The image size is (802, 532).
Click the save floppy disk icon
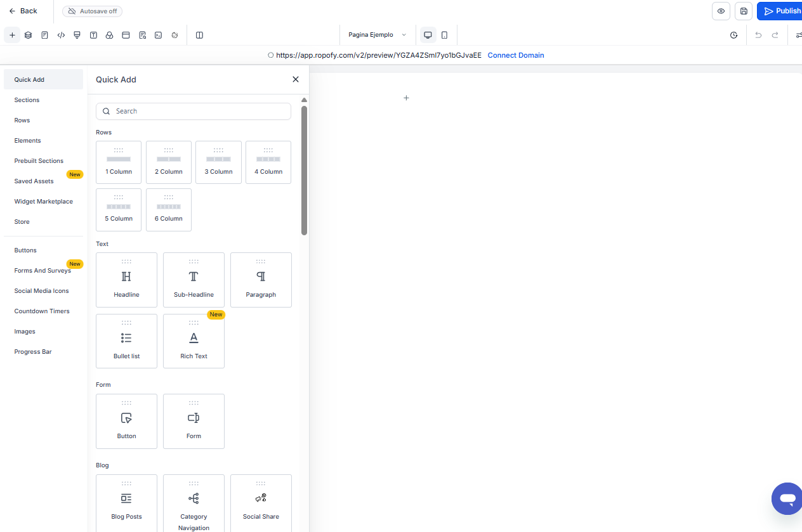[x=744, y=11]
